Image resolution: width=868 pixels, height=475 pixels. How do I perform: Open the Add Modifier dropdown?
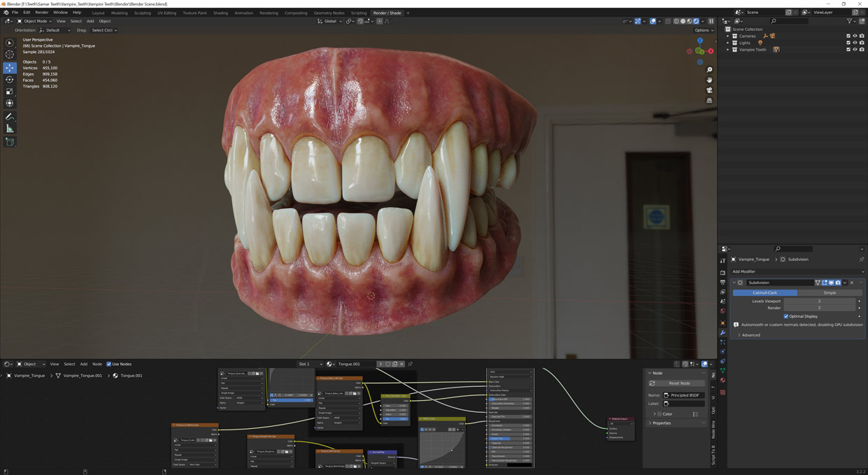[797, 271]
